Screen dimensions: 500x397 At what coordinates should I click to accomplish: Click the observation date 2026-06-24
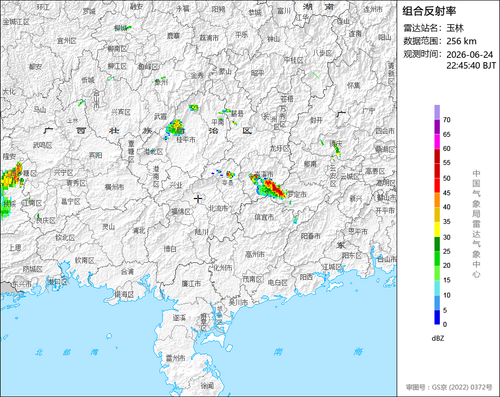(470, 55)
